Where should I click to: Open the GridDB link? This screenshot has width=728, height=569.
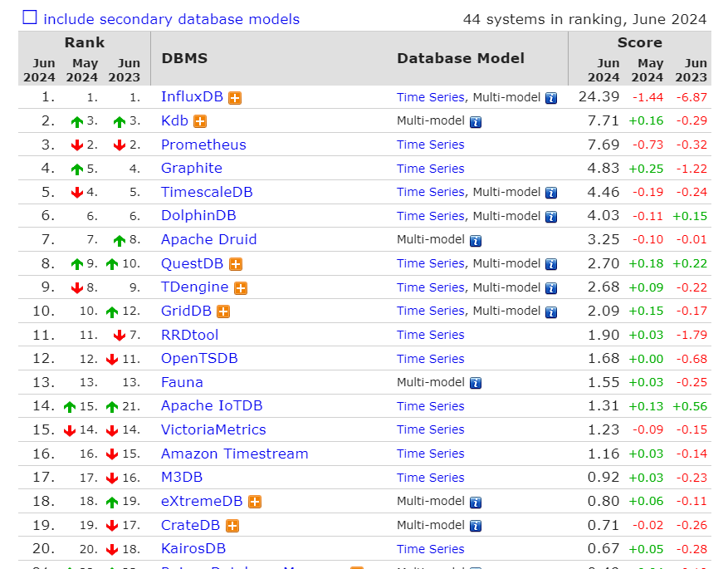pos(186,311)
